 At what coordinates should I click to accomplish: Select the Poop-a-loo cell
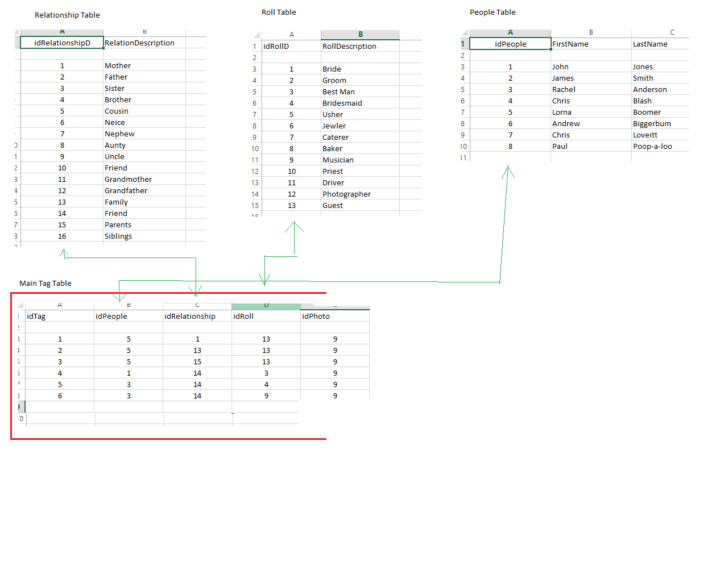(660, 146)
